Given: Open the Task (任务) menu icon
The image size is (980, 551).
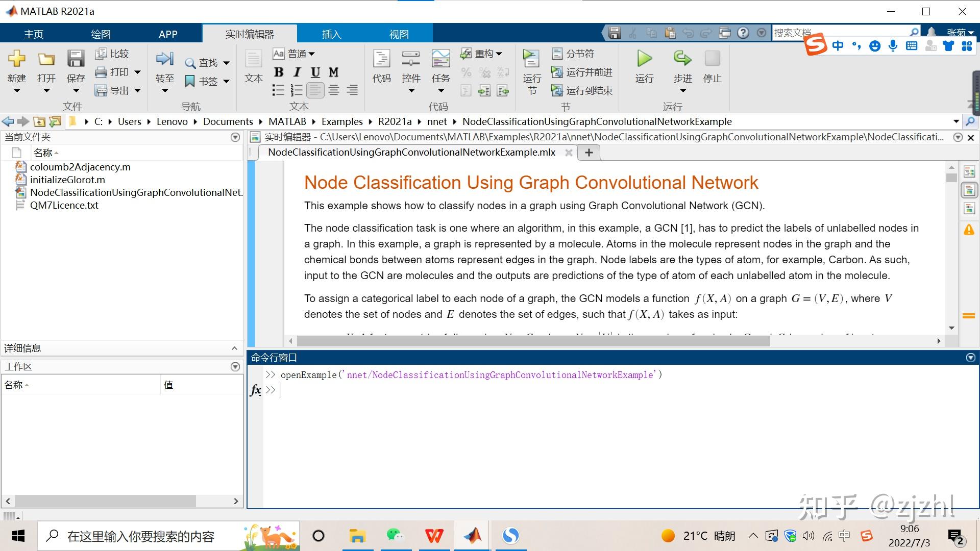Looking at the screenshot, I should (x=440, y=59).
